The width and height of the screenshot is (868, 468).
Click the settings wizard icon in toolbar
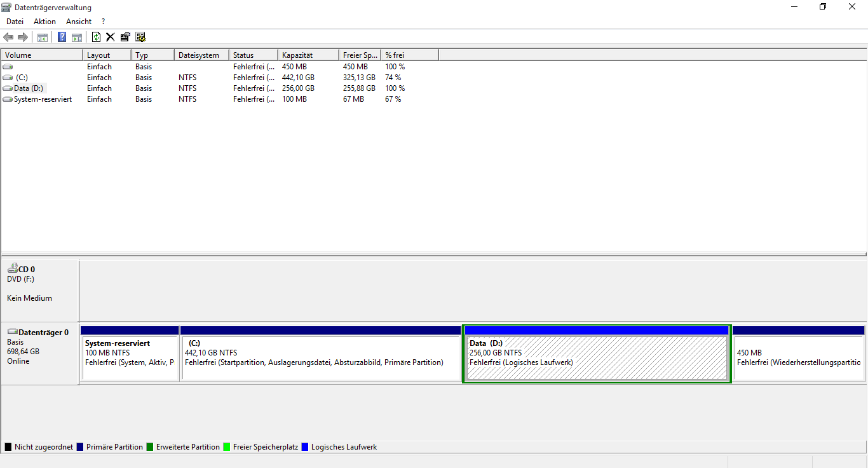click(x=140, y=37)
